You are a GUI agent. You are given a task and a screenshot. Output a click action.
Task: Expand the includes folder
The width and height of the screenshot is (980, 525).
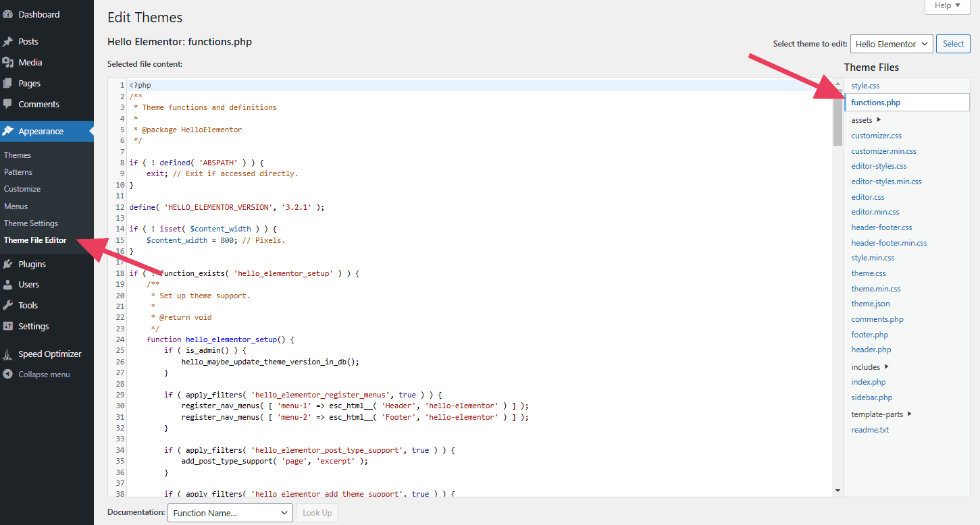click(x=871, y=367)
